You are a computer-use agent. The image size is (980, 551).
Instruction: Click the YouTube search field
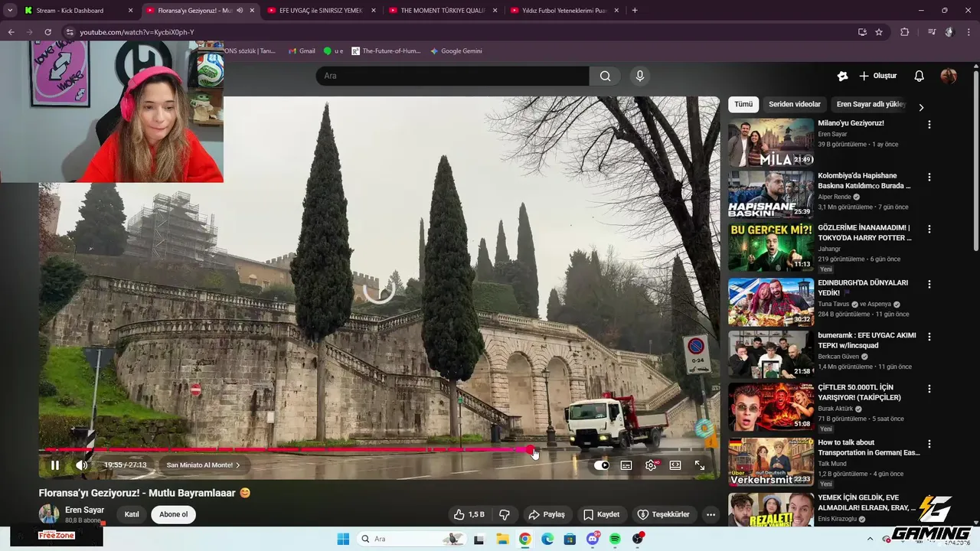(452, 76)
